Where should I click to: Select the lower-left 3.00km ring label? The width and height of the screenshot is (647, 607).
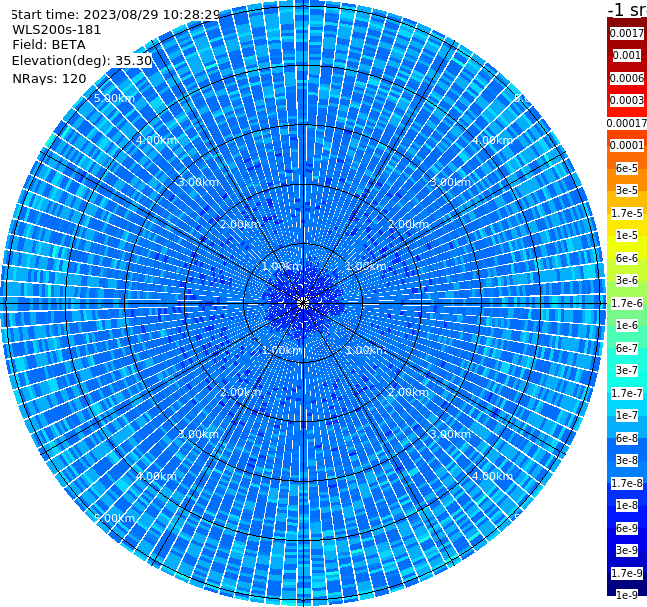[x=198, y=434]
